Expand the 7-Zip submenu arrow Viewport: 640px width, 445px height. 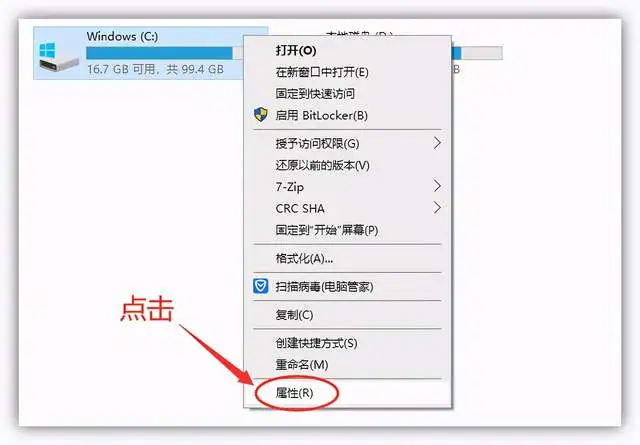tap(437, 186)
